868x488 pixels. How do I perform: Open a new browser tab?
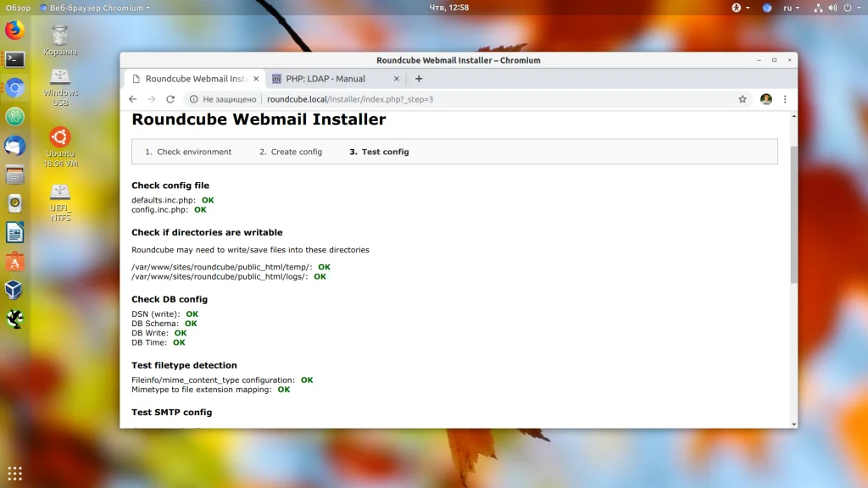coord(419,79)
